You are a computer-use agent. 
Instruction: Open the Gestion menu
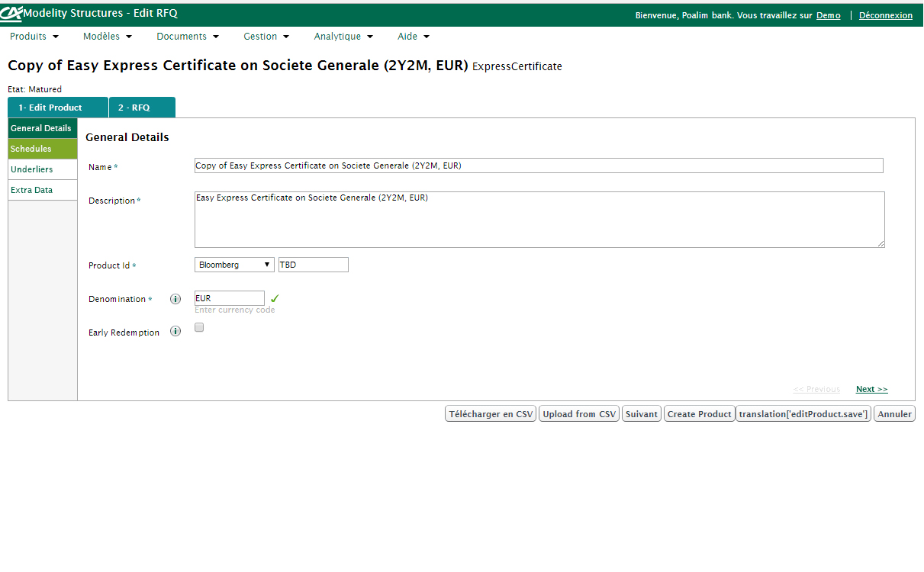[x=266, y=37]
